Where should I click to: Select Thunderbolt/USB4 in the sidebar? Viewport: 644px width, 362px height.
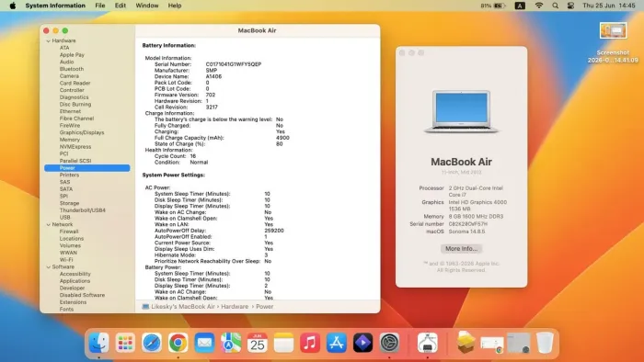[83, 210]
